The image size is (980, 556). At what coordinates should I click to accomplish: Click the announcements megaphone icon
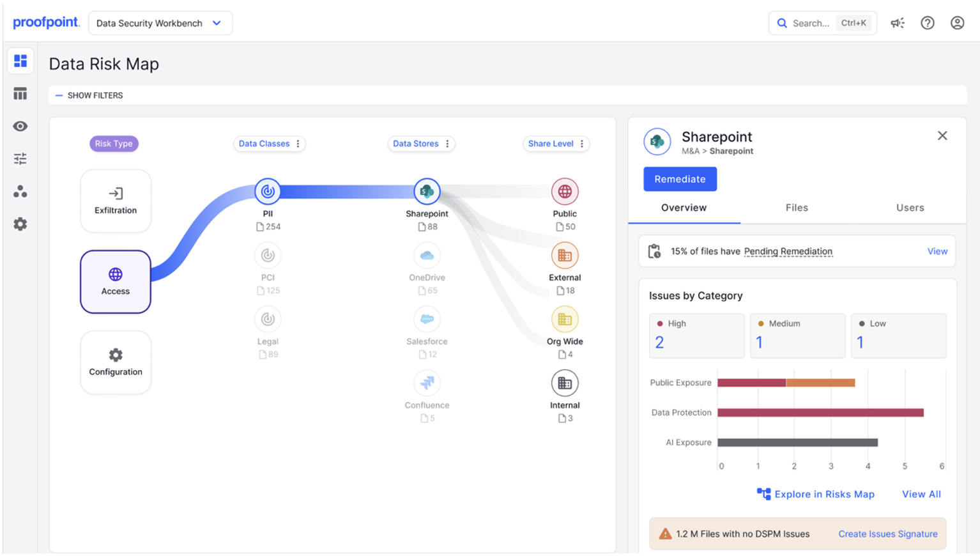click(898, 23)
